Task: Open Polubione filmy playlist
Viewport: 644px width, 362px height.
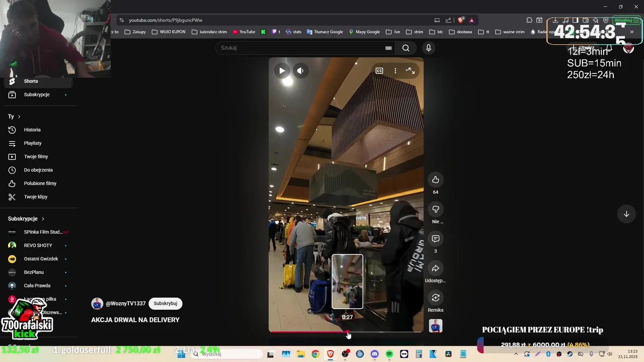Action: point(38,184)
